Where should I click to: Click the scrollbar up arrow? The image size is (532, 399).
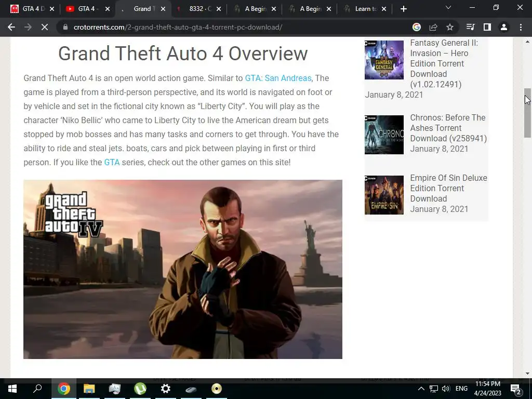(527, 42)
